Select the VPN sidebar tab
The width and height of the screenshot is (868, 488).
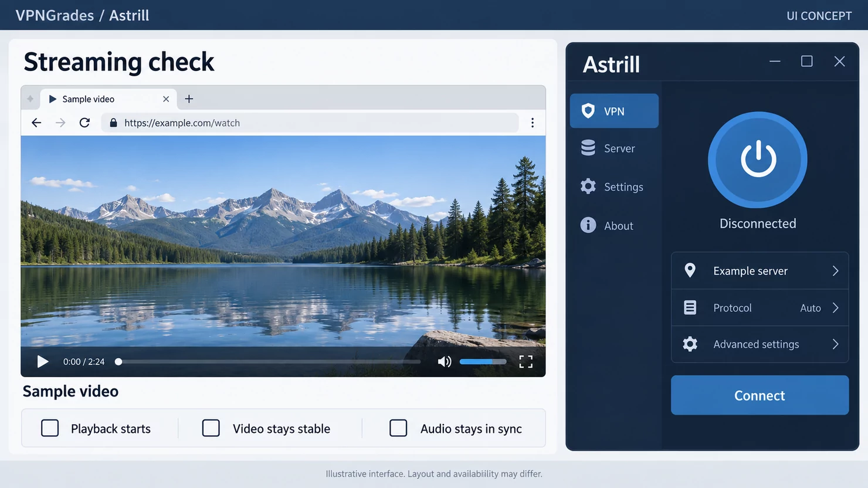click(614, 111)
